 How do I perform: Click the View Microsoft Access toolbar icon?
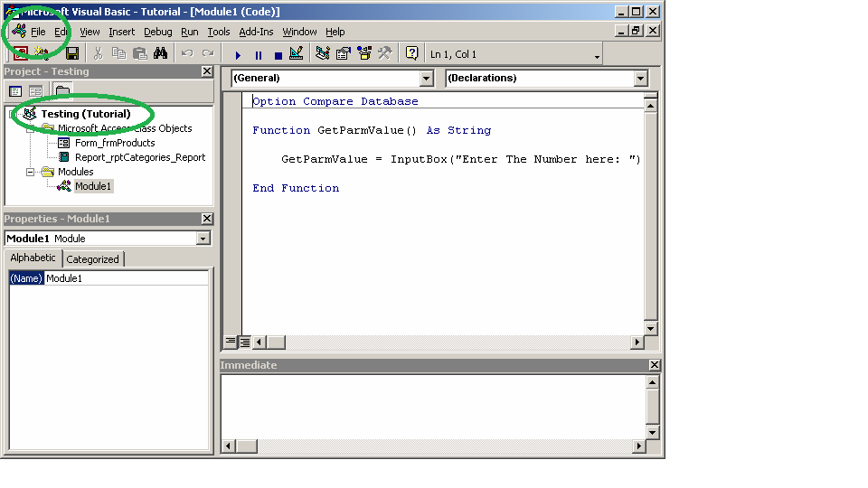[x=21, y=53]
